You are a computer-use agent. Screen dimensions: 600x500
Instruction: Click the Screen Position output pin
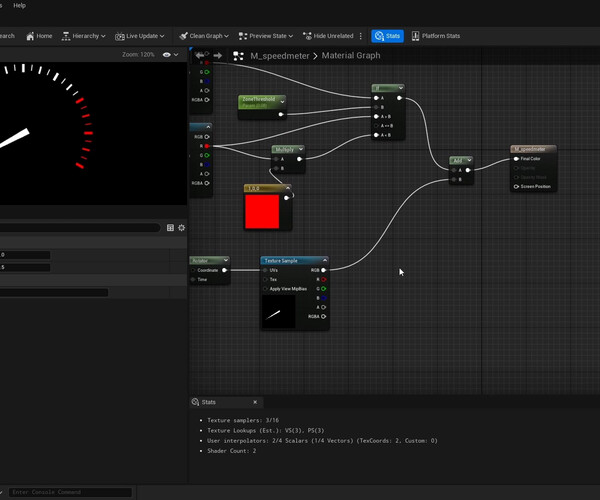pos(516,187)
